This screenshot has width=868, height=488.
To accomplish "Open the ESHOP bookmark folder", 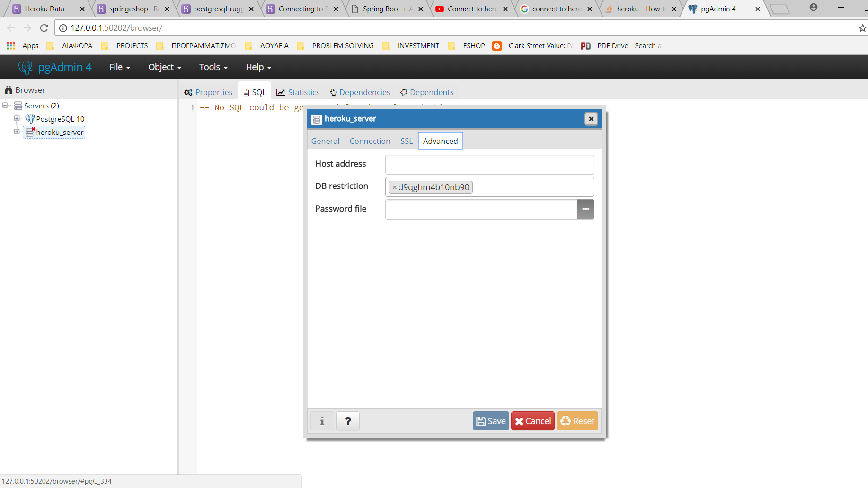I will click(x=466, y=46).
